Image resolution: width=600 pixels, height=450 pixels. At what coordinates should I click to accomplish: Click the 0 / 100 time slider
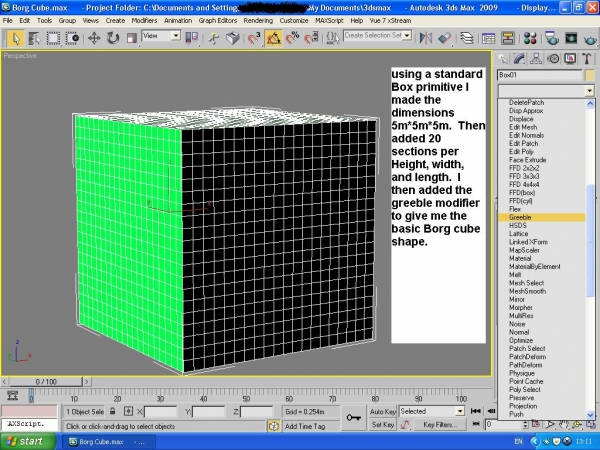[46, 382]
